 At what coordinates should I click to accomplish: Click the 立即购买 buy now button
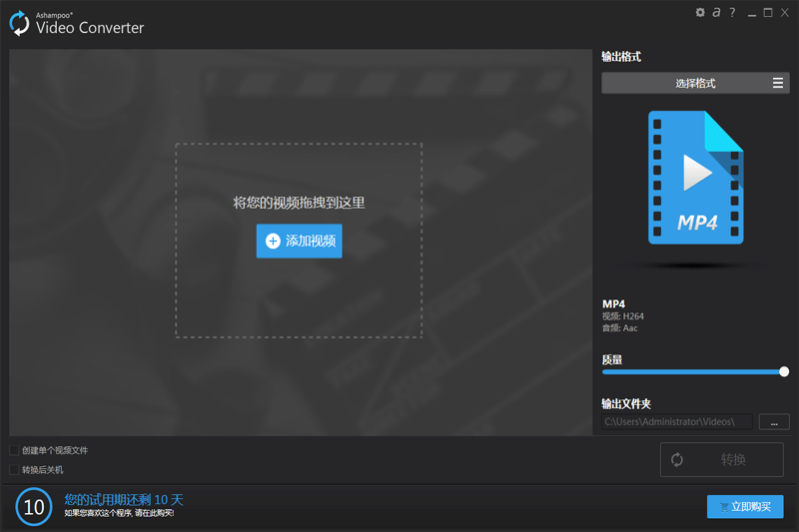(x=745, y=506)
